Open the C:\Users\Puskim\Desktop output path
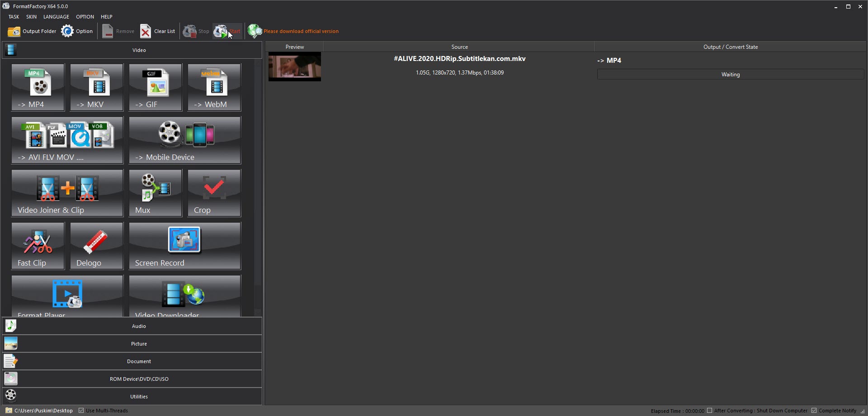The image size is (868, 416). [43, 411]
